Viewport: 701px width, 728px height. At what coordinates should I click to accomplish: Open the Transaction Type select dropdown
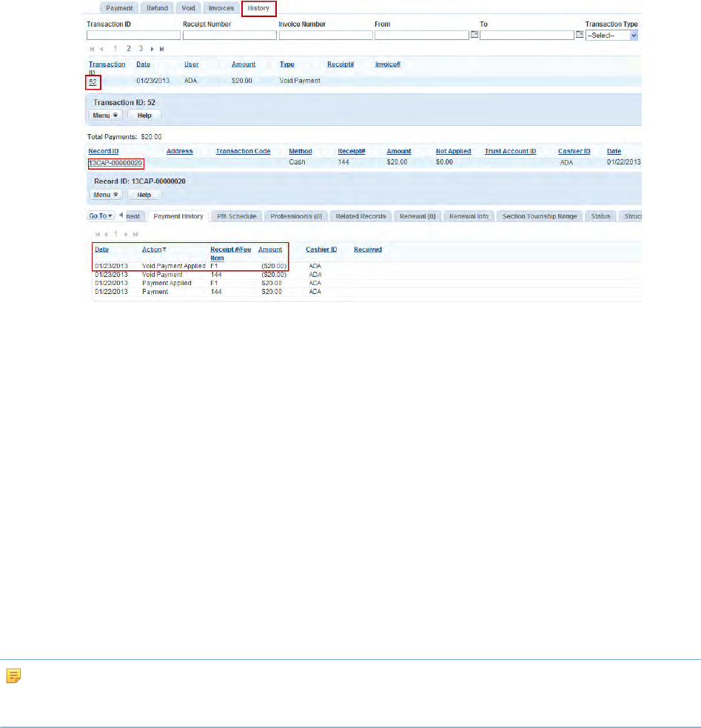click(611, 36)
